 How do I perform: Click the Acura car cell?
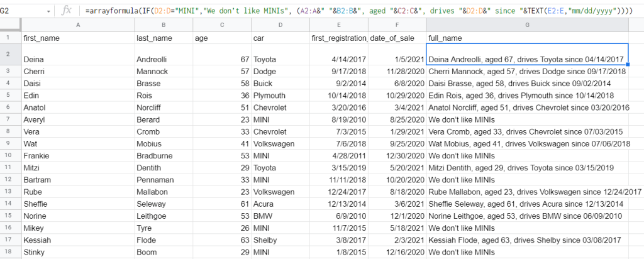tap(280, 204)
